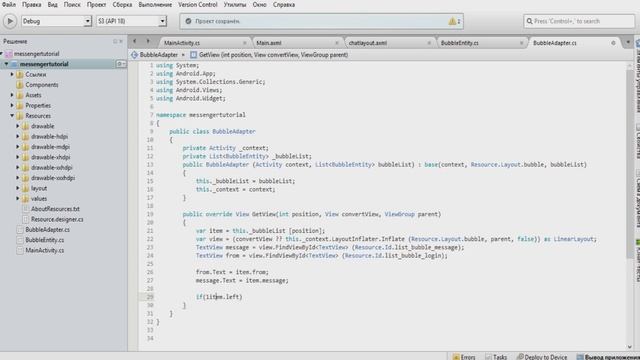Click the editor vertical scrollbar
The width and height of the screenshot is (640, 360).
(x=629, y=163)
